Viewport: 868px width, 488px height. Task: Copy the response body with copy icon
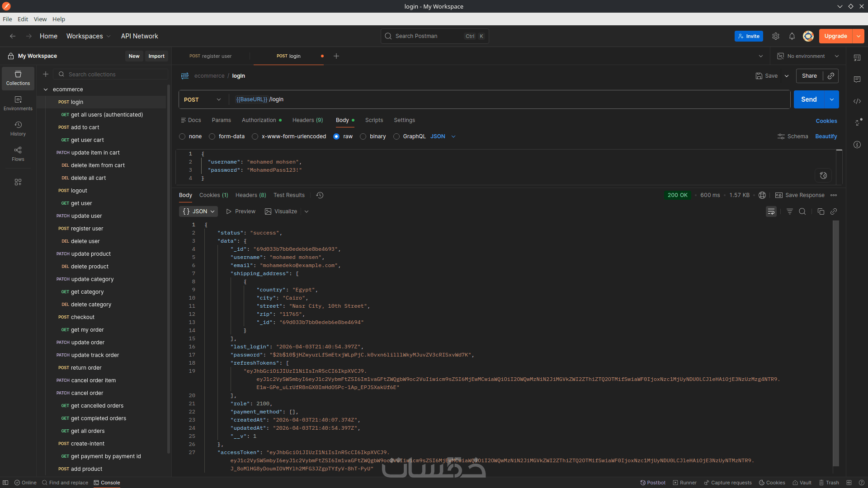coord(821,211)
